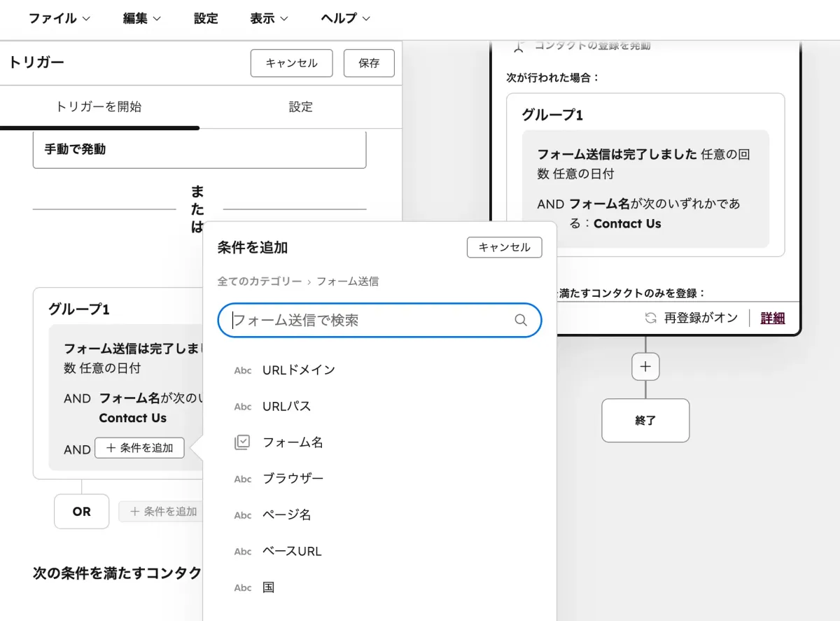Click the Abc icon beside ベースURL

click(x=242, y=551)
